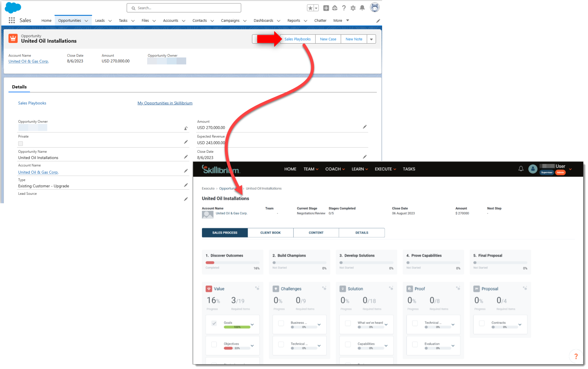Screen dimensions: 588x369
Task: Click the Favorites star icon
Action: 311,8
